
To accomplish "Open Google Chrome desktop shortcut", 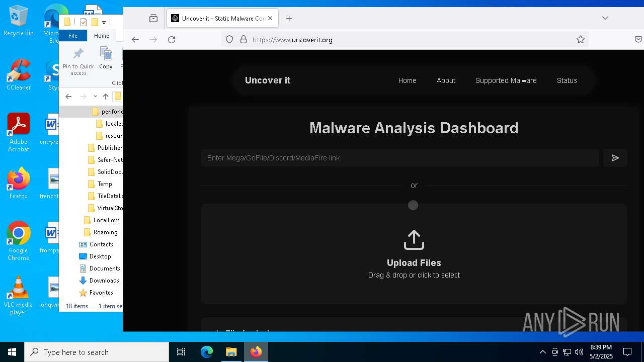I will tap(19, 241).
